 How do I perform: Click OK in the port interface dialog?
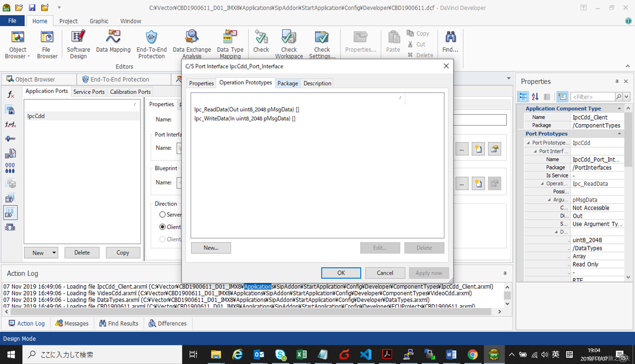click(x=341, y=273)
